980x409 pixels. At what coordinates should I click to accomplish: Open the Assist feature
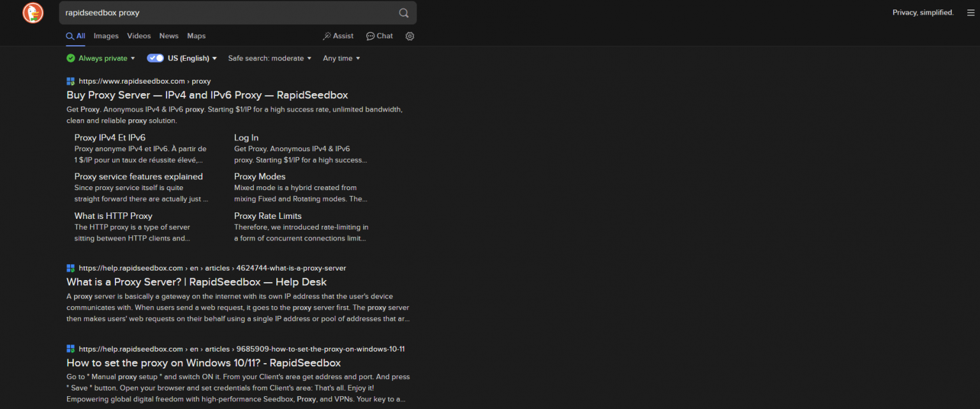coord(338,36)
